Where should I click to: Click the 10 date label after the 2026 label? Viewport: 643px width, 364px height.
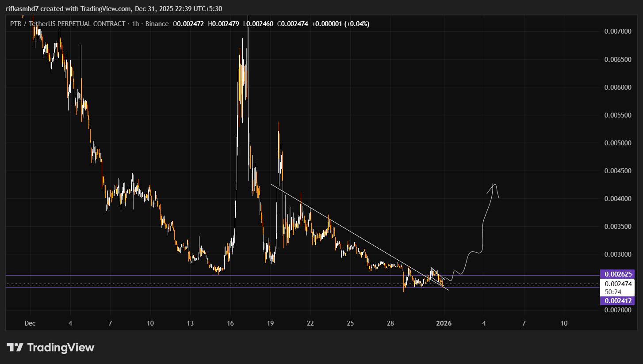click(564, 323)
